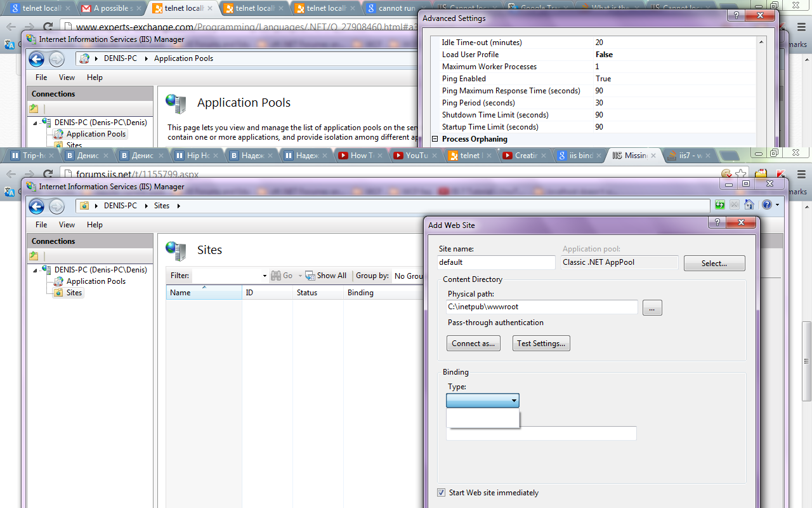812x508 pixels.
Task: Click the Help question mark in Add Web Site
Action: click(717, 222)
